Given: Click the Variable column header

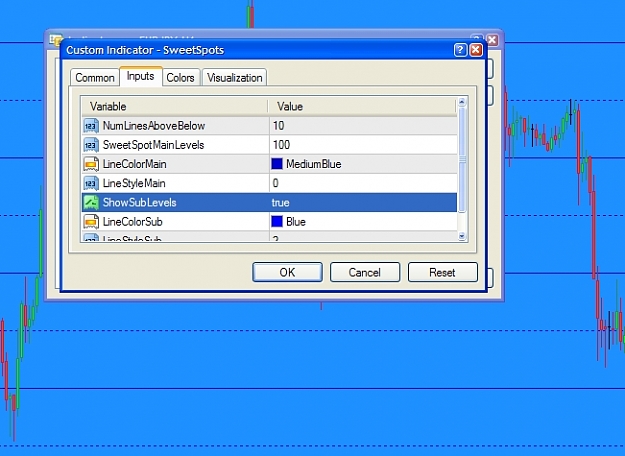Looking at the screenshot, I should tap(174, 106).
